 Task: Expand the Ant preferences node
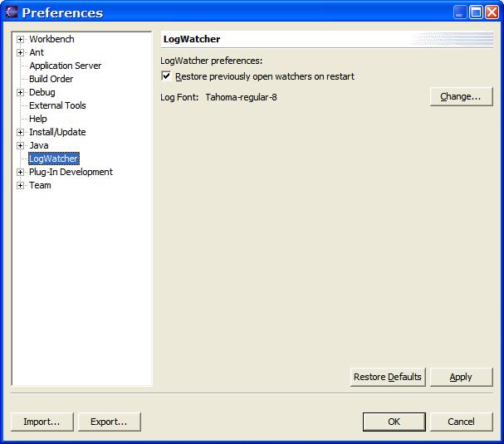tap(21, 52)
